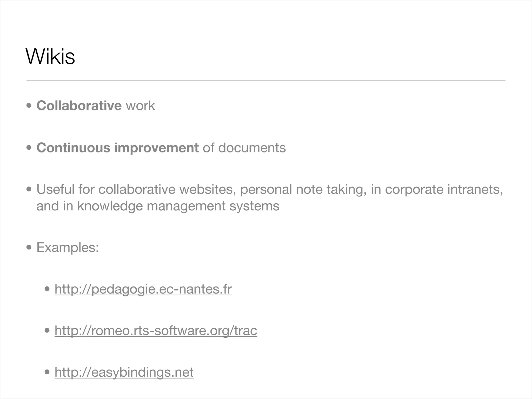The height and width of the screenshot is (399, 532).
Task: Click the horizontal divider under the title
Action: pos(266,80)
